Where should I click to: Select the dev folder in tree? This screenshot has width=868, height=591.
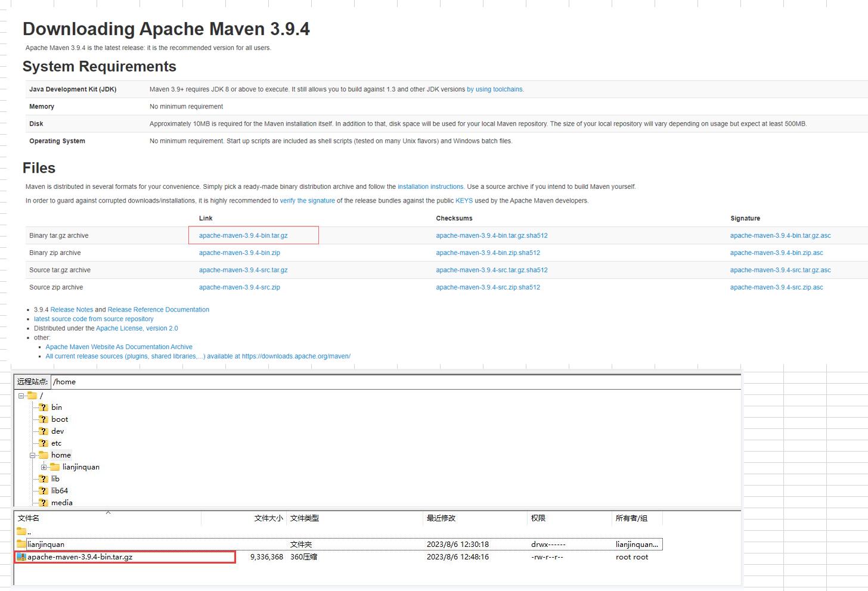pyautogui.click(x=57, y=431)
